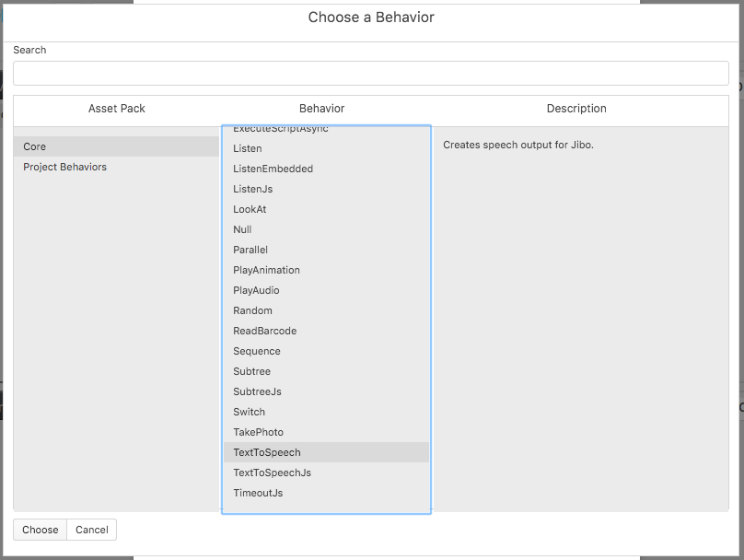Select the Parallel behavior

point(250,250)
